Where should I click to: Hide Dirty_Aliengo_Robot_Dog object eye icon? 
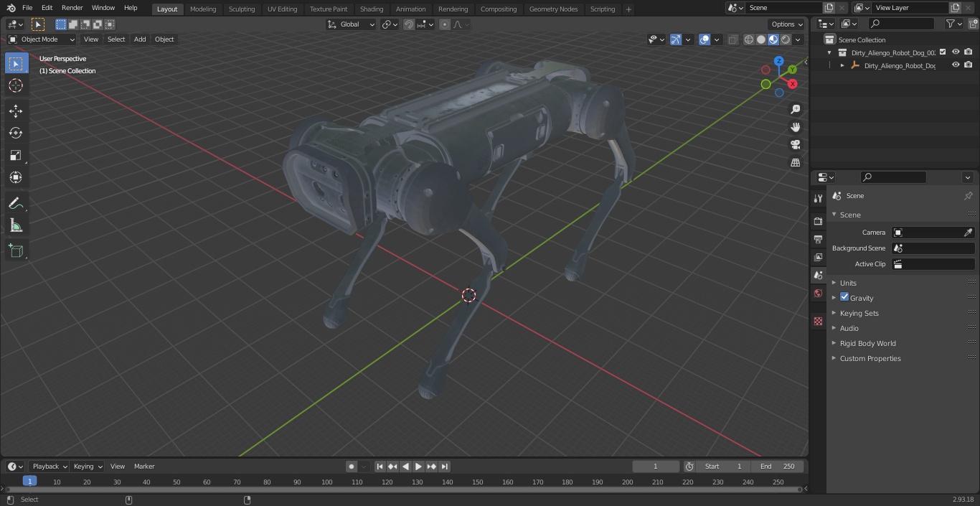click(956, 65)
